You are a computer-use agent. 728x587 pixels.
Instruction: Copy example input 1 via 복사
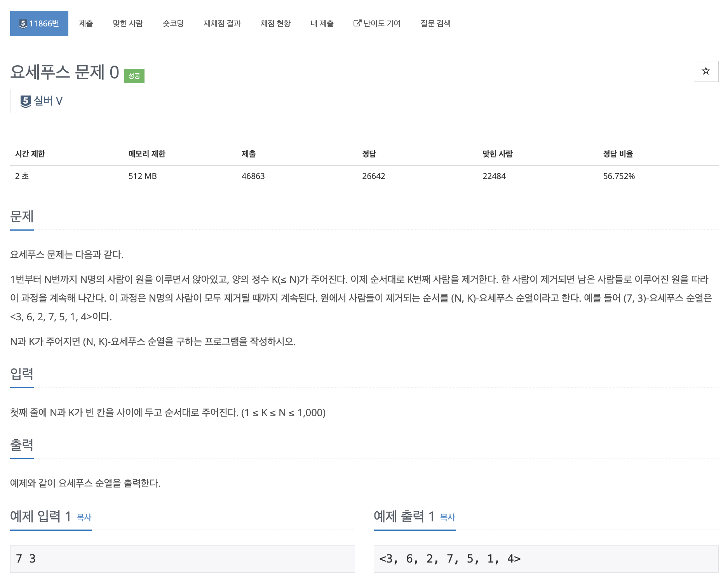84,517
